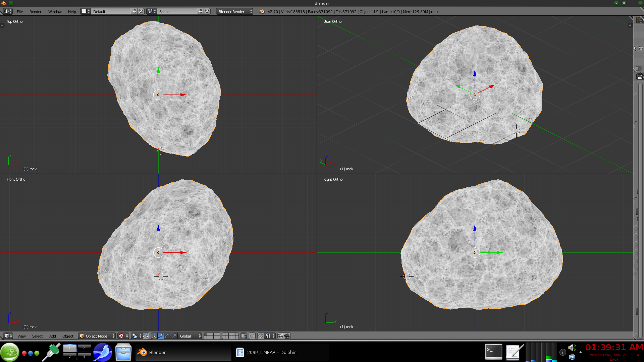Viewport: 644px width, 362px height.
Task: Toggle proportional editing mode
Action: [x=252, y=336]
